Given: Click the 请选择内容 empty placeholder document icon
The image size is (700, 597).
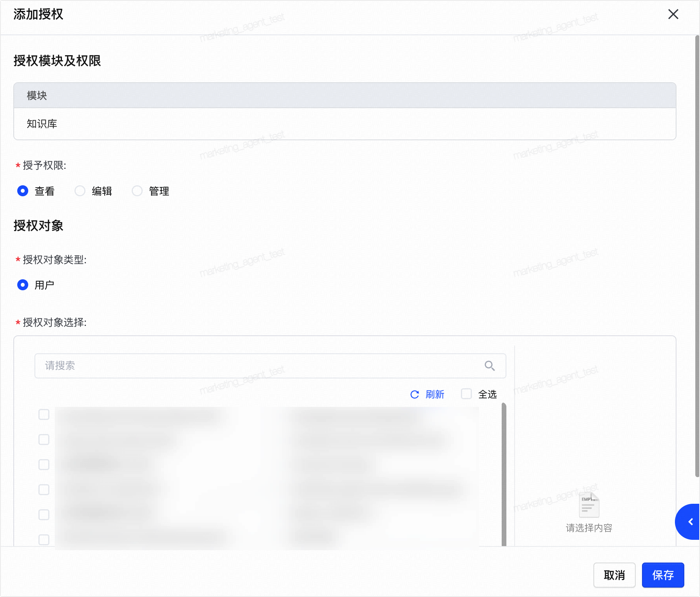Looking at the screenshot, I should (589, 505).
